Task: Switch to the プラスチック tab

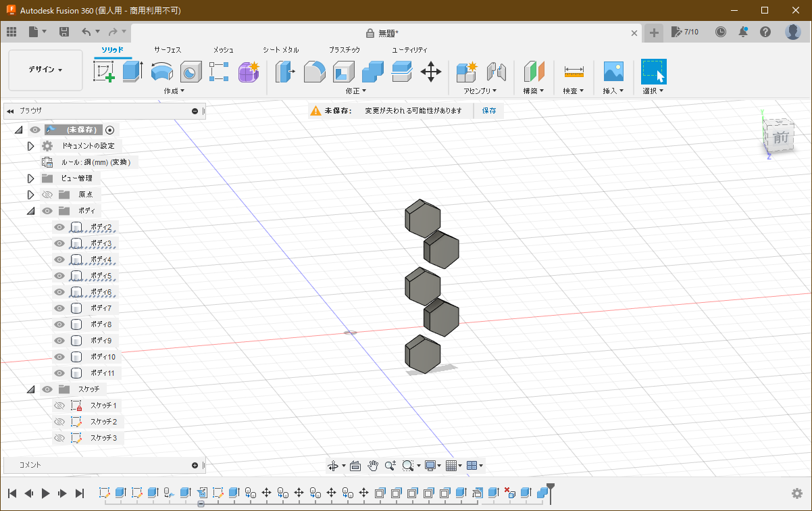Action: click(x=345, y=50)
